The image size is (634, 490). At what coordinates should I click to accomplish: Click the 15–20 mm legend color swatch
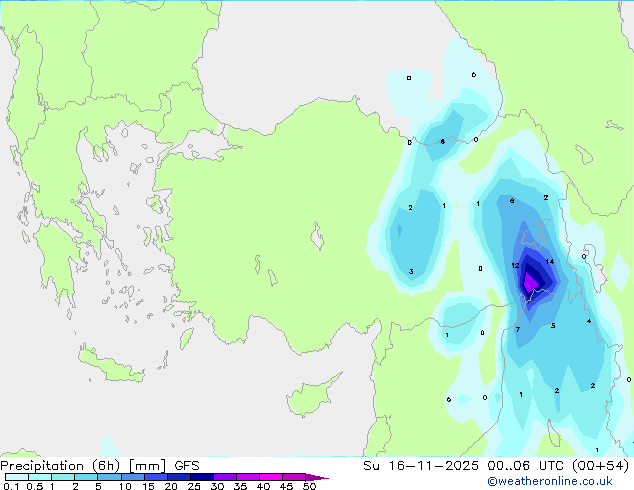click(156, 477)
